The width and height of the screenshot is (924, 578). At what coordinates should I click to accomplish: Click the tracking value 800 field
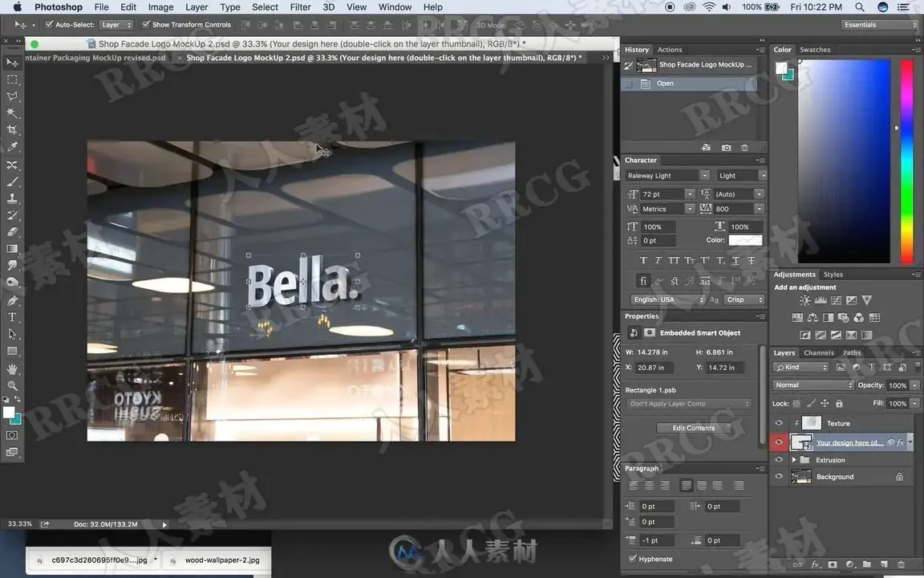733,209
